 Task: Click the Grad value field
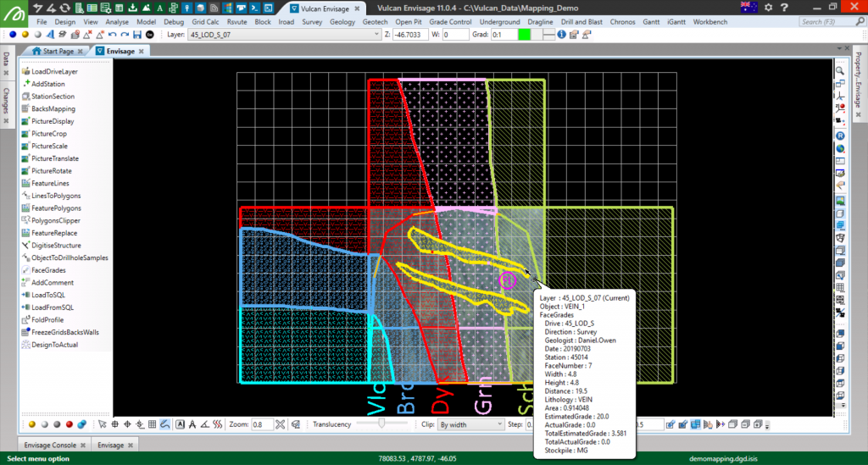pyautogui.click(x=504, y=34)
